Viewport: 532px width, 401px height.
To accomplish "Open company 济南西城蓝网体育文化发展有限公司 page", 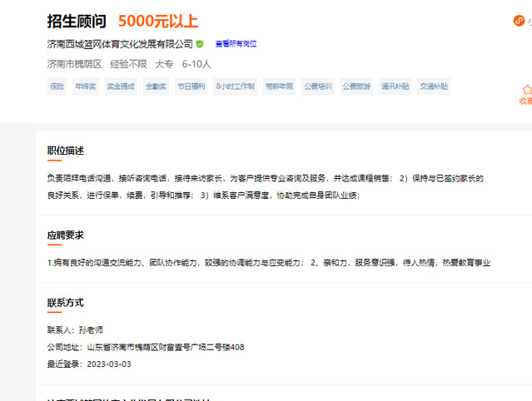I will tap(120, 43).
